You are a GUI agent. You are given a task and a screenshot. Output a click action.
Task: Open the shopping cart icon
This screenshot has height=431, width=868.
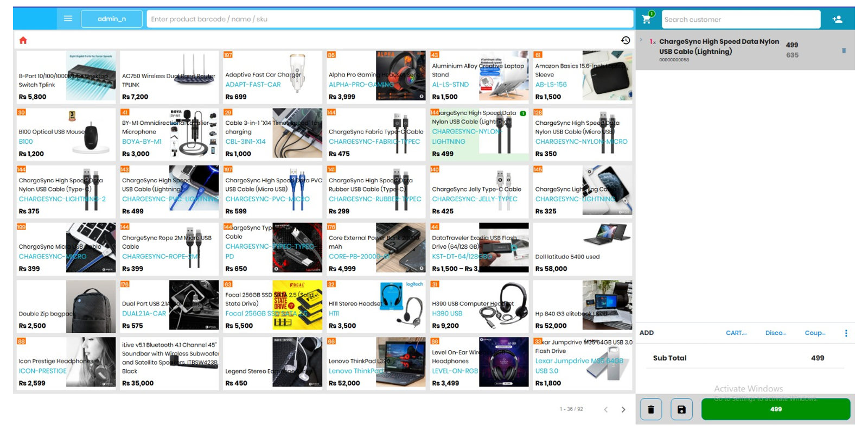click(647, 19)
